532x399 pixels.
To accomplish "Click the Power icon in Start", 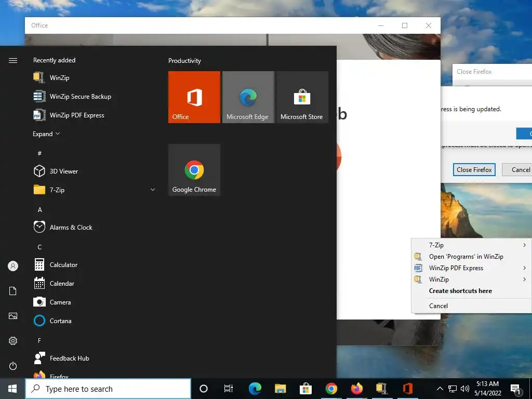I will (x=13, y=366).
